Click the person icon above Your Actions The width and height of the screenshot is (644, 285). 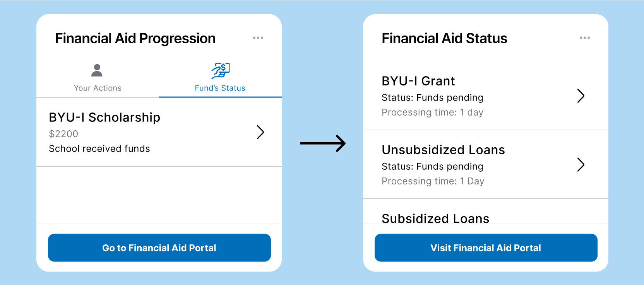coord(97,70)
